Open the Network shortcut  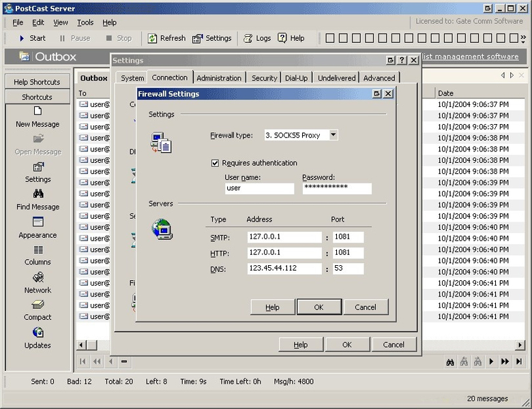[38, 284]
